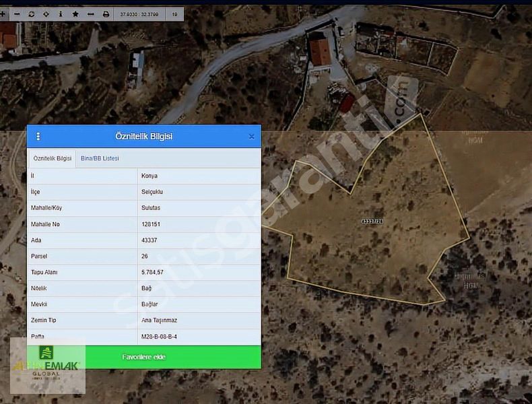This screenshot has height=404, width=532.
Task: Select the Öznitelik Bilgisi tab
Action: click(x=53, y=158)
